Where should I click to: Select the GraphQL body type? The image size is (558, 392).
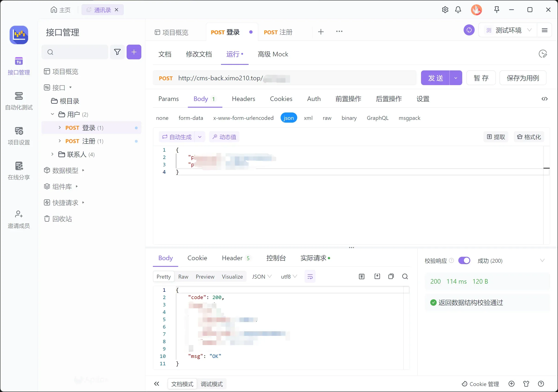(378, 118)
